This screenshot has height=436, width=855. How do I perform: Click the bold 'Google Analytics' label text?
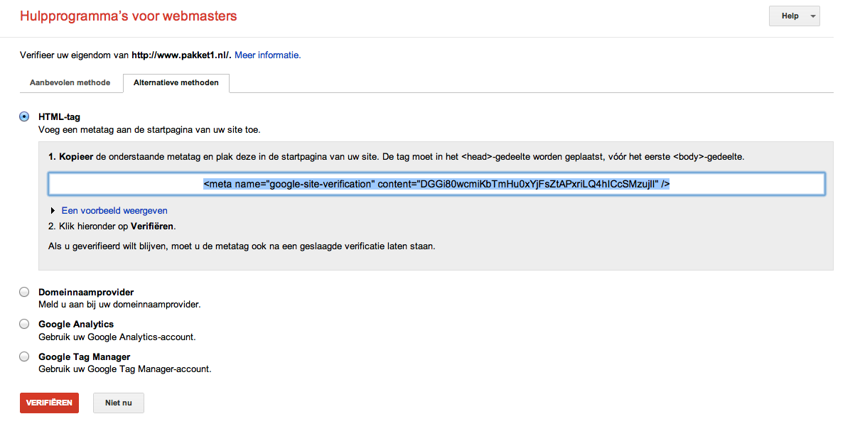[76, 324]
